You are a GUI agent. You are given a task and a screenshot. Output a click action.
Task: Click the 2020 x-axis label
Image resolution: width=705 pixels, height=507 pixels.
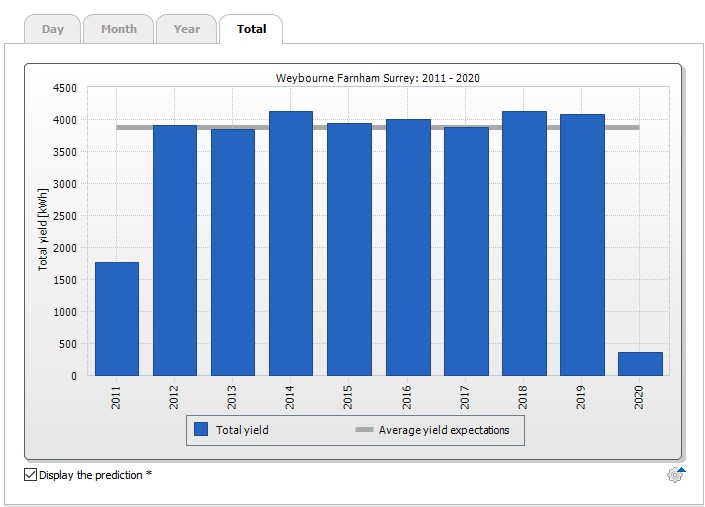click(x=638, y=397)
